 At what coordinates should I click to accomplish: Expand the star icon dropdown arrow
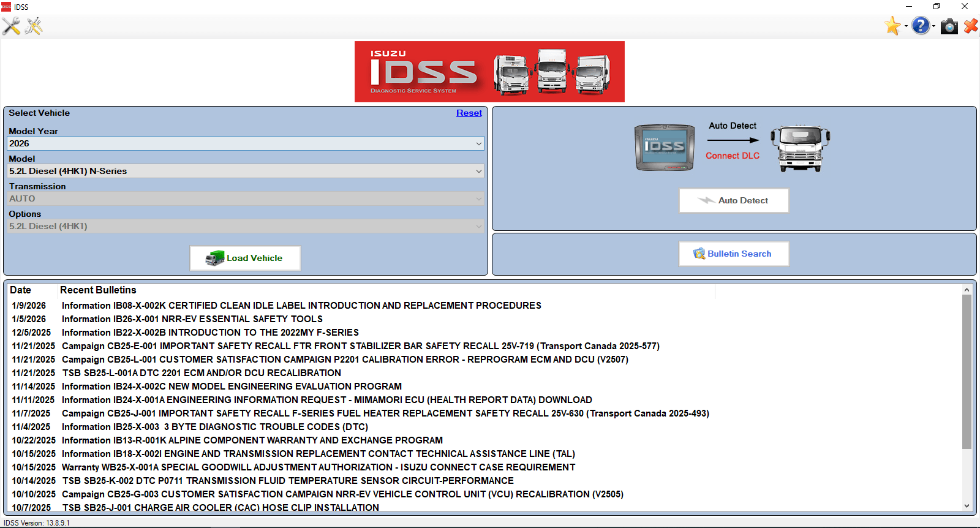coord(906,26)
